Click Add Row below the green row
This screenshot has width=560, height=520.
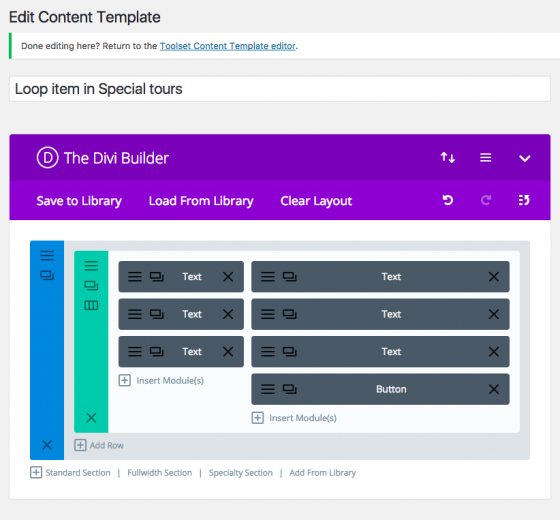tap(99, 445)
